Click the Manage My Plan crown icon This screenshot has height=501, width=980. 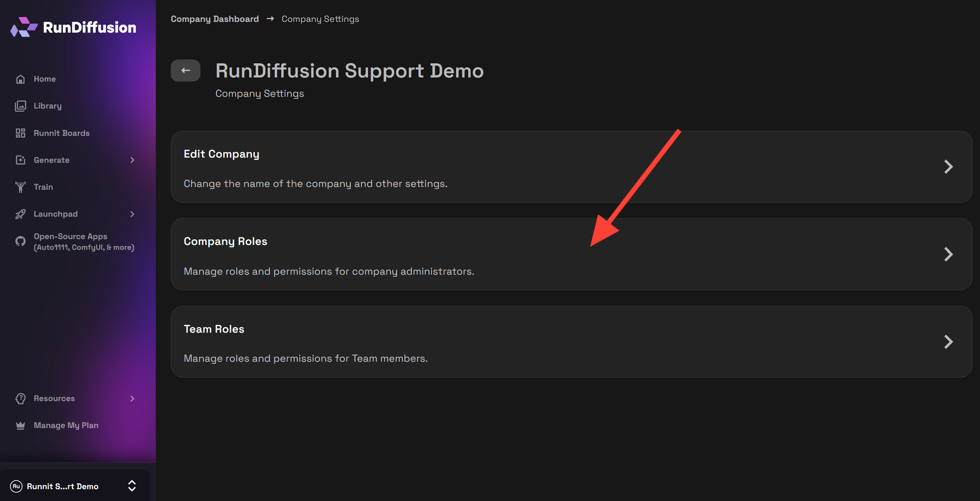tap(20, 425)
